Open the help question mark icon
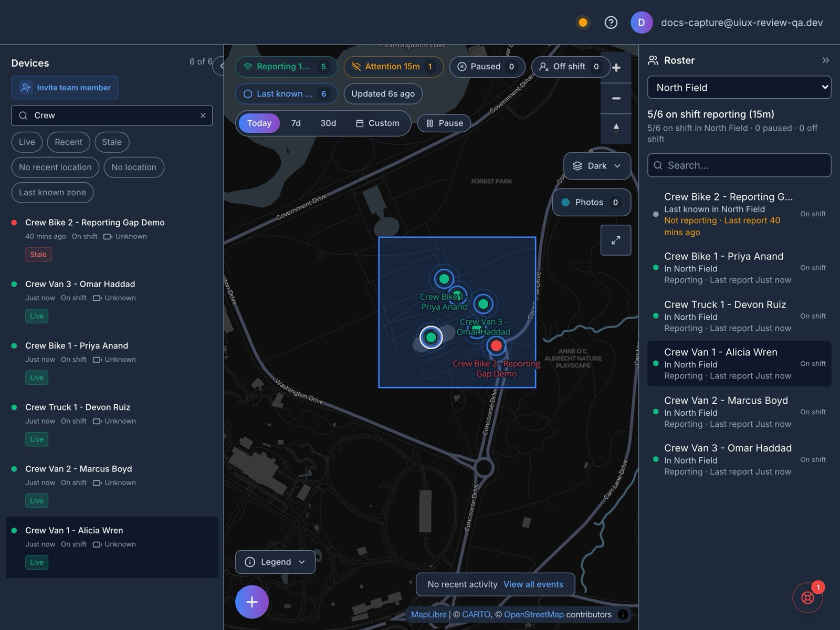The height and width of the screenshot is (630, 840). point(611,23)
